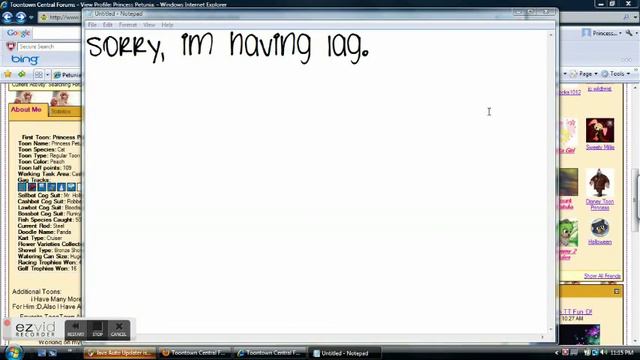Open the IE tab list dropdown arrow
The image size is (640, 360).
tap(47, 75)
